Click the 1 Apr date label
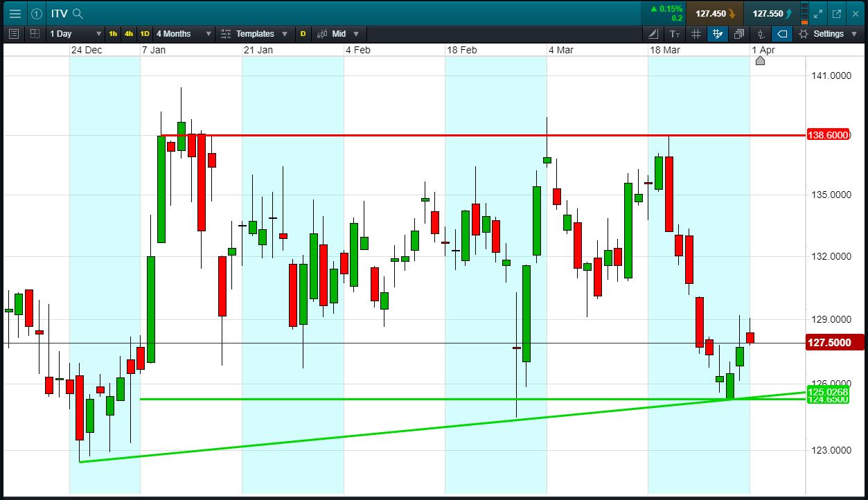Viewport: 868px width, 500px height. click(763, 50)
